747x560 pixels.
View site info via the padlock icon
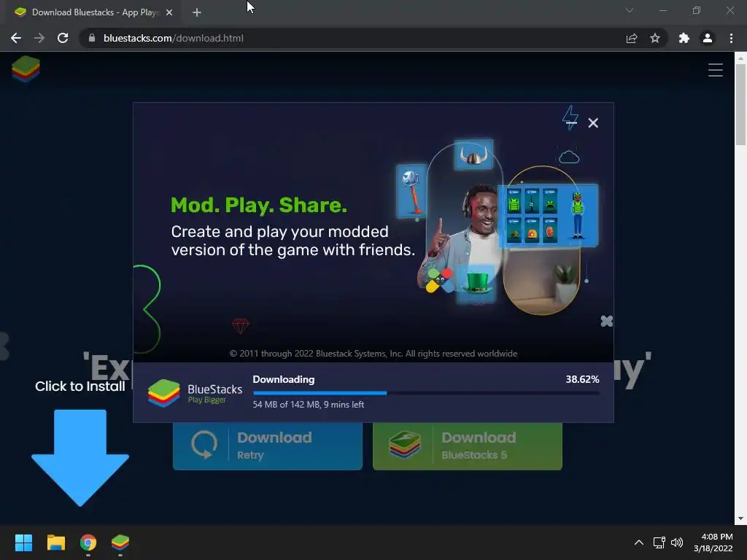[x=92, y=38]
